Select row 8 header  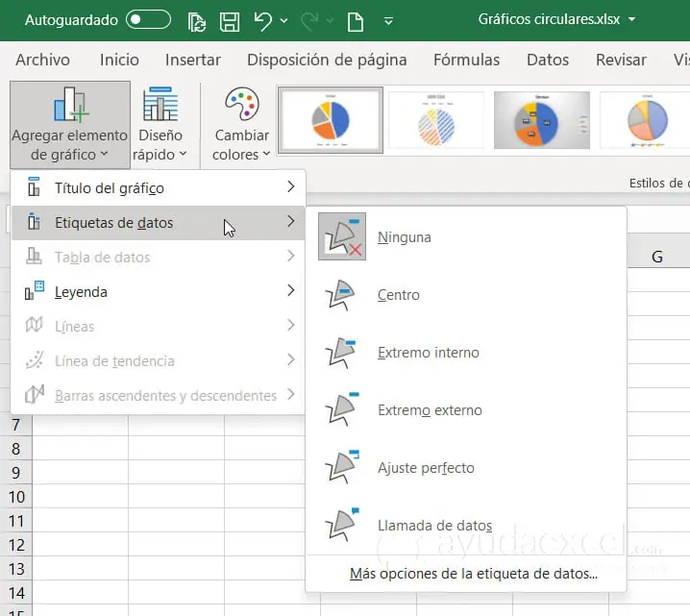point(15,449)
